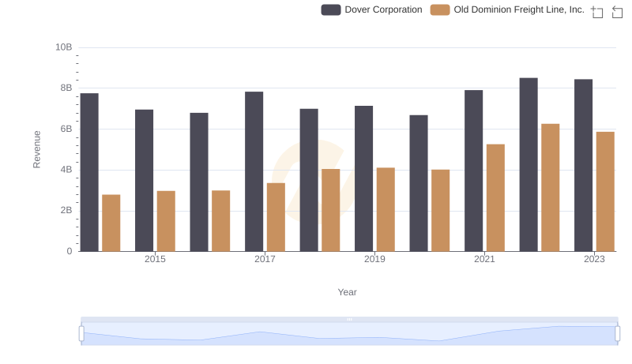Click the Old Dominion bar for 2022

pyautogui.click(x=551, y=188)
